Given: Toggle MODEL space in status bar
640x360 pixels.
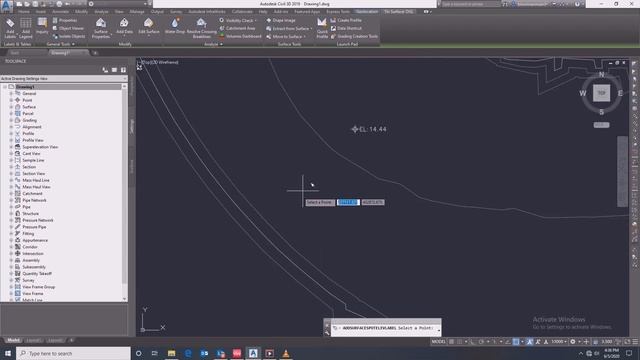Looking at the screenshot, I should tap(438, 342).
